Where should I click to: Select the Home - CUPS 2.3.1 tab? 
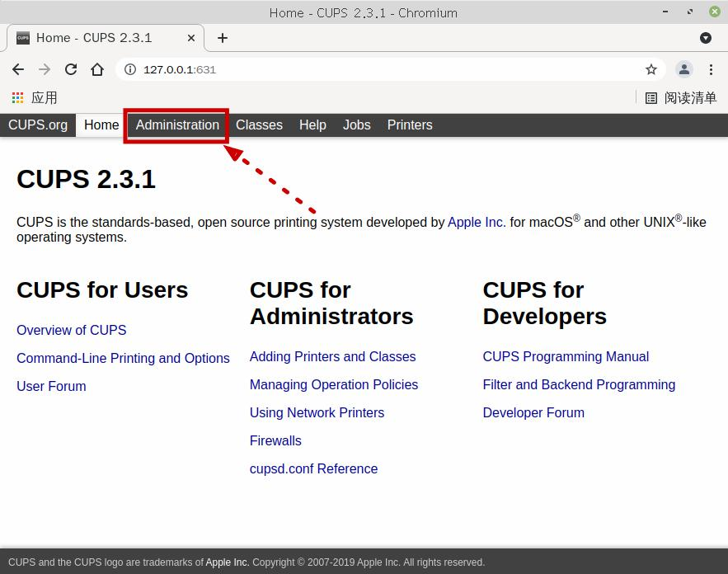click(x=105, y=38)
